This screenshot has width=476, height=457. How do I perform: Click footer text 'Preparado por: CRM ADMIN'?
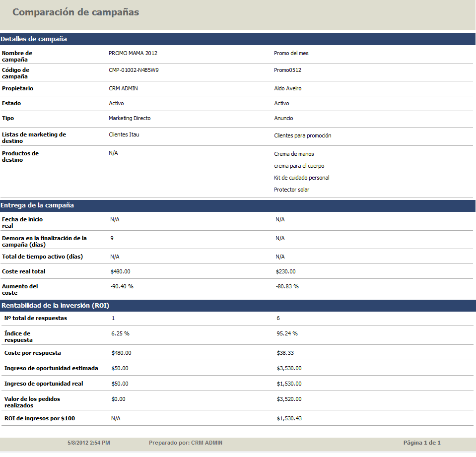pos(186,443)
